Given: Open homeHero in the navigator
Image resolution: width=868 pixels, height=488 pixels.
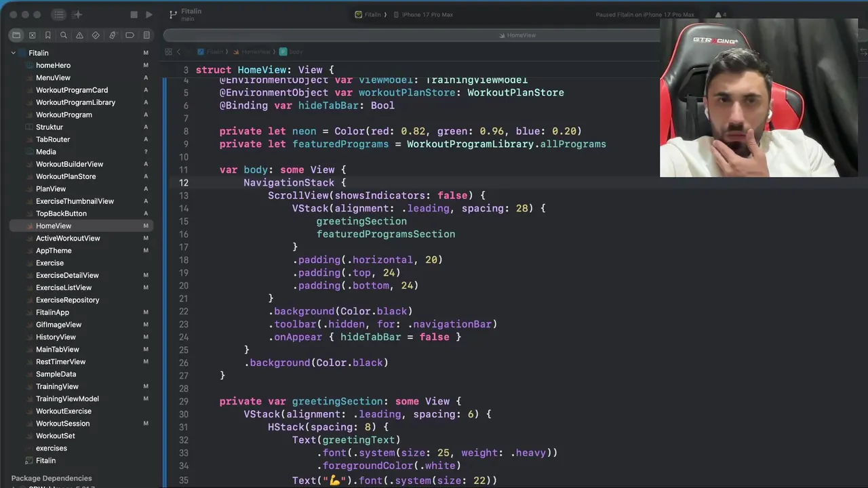Looking at the screenshot, I should [x=53, y=65].
